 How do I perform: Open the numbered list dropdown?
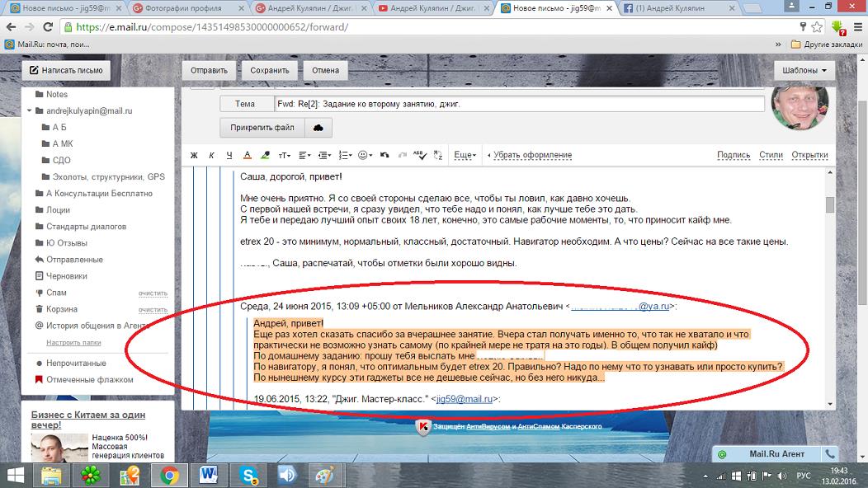[345, 156]
